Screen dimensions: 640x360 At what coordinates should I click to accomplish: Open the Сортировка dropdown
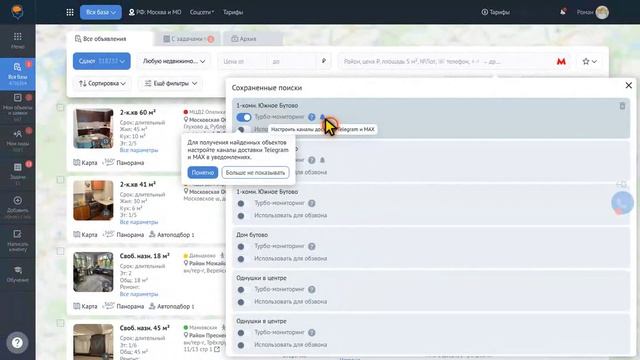[x=102, y=83]
